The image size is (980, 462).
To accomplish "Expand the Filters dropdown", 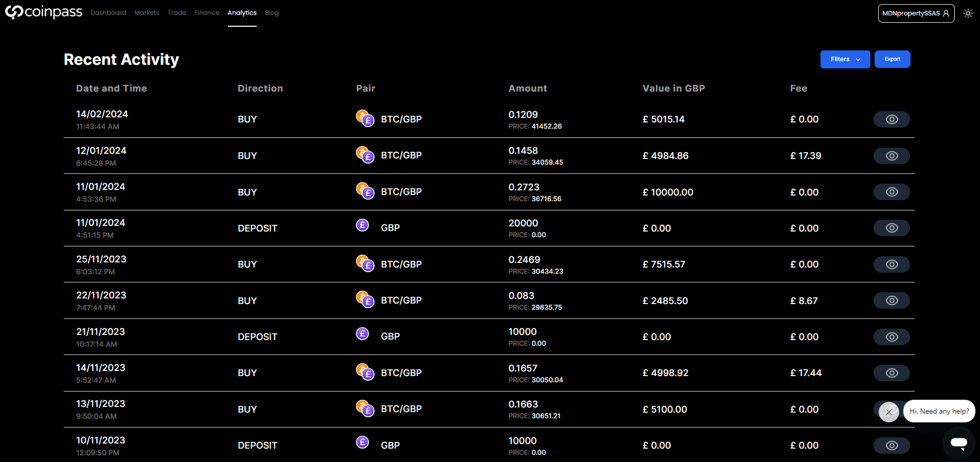I will [x=845, y=59].
